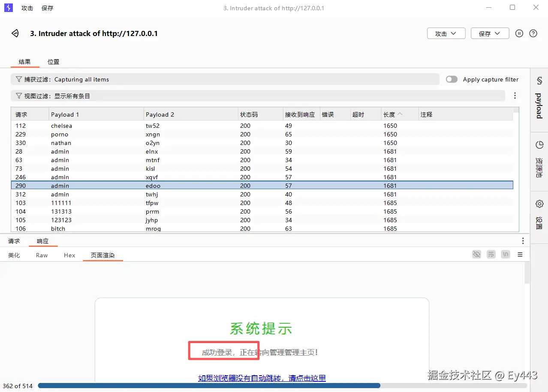
Task: Click the Burp lightning logo icon
Action: pyautogui.click(x=8, y=8)
